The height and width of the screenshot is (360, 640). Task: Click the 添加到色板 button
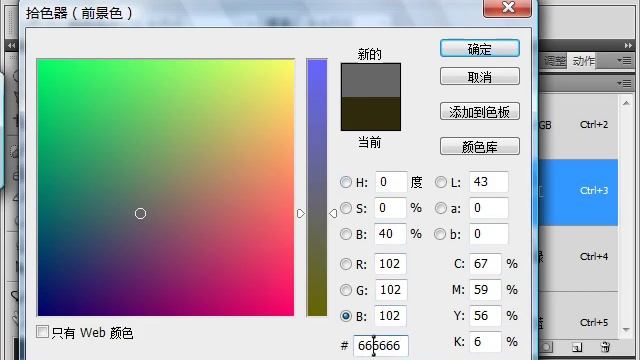(x=480, y=111)
